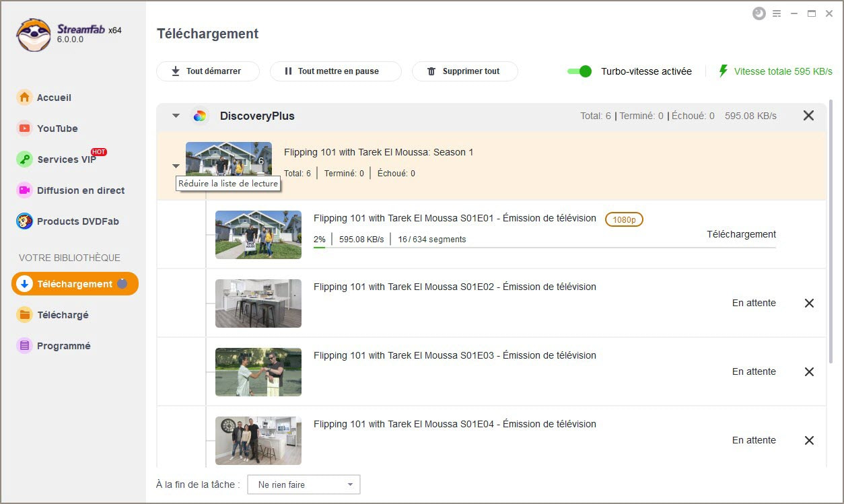
Task: Select the Téléchargement tab
Action: [75, 284]
